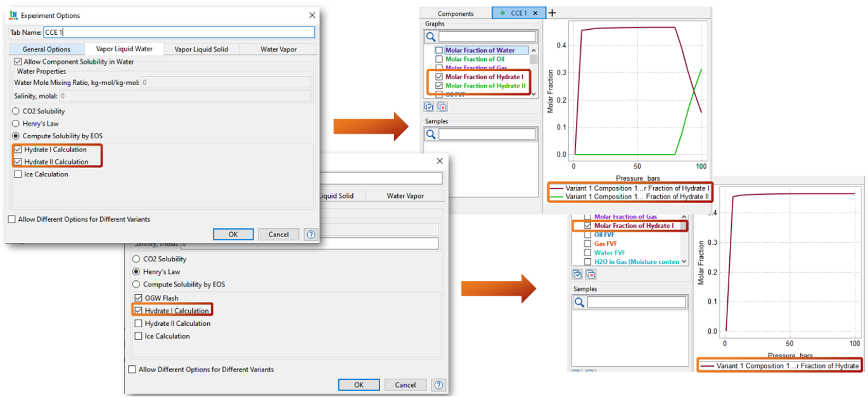Select Henry's Law in the OGW Flash dialog
Screen dimensions: 868x397
[136, 272]
